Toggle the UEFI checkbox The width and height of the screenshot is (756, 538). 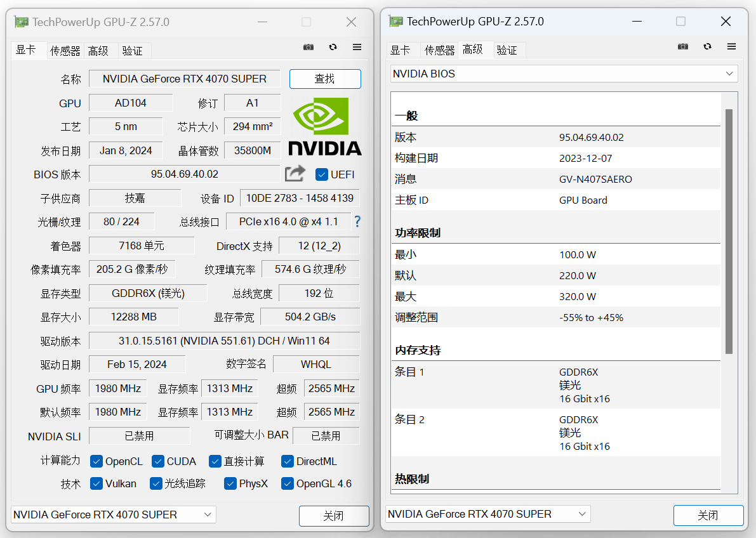point(321,174)
